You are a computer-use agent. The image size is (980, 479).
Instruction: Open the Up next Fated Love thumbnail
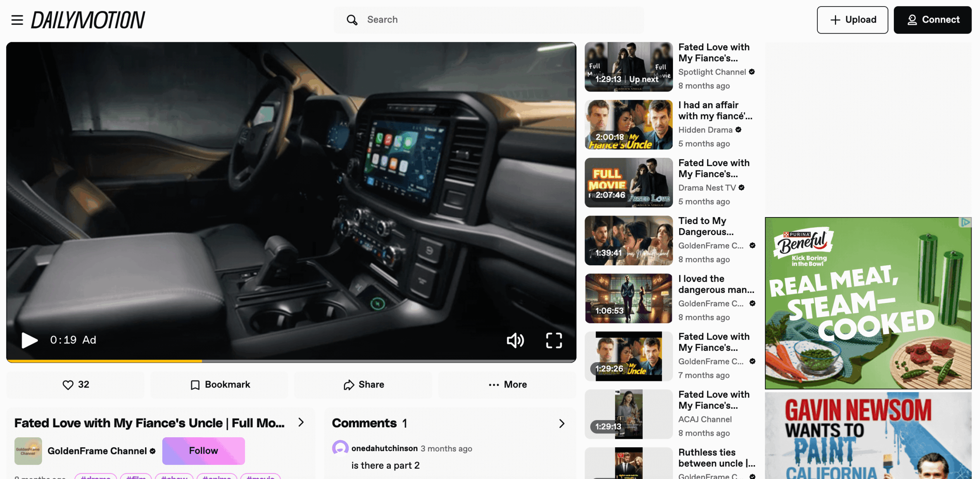click(x=628, y=67)
